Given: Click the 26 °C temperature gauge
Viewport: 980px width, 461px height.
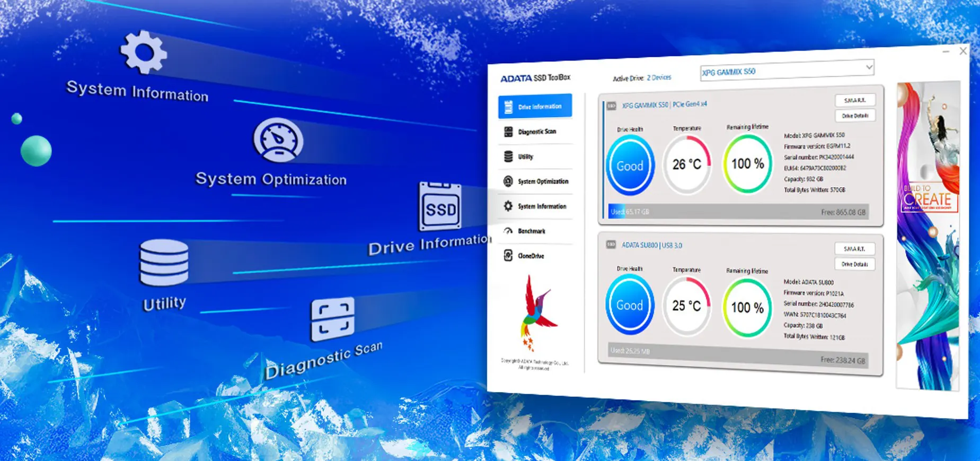Looking at the screenshot, I should [x=687, y=164].
